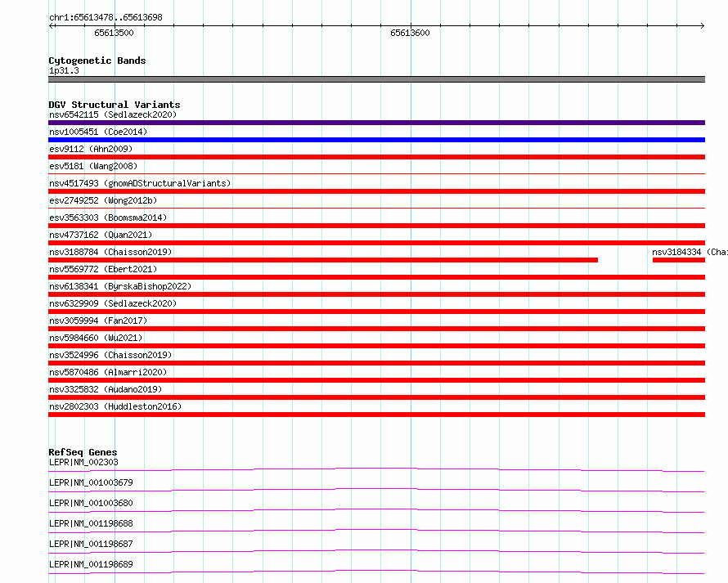The width and height of the screenshot is (728, 583).
Task: Click the 65613600 ruler position marker
Action: pos(411,33)
